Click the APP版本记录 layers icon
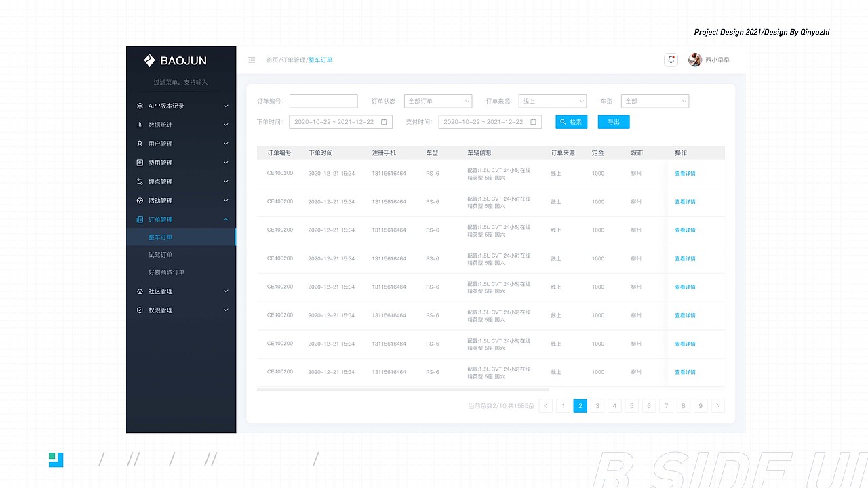 pyautogui.click(x=140, y=106)
